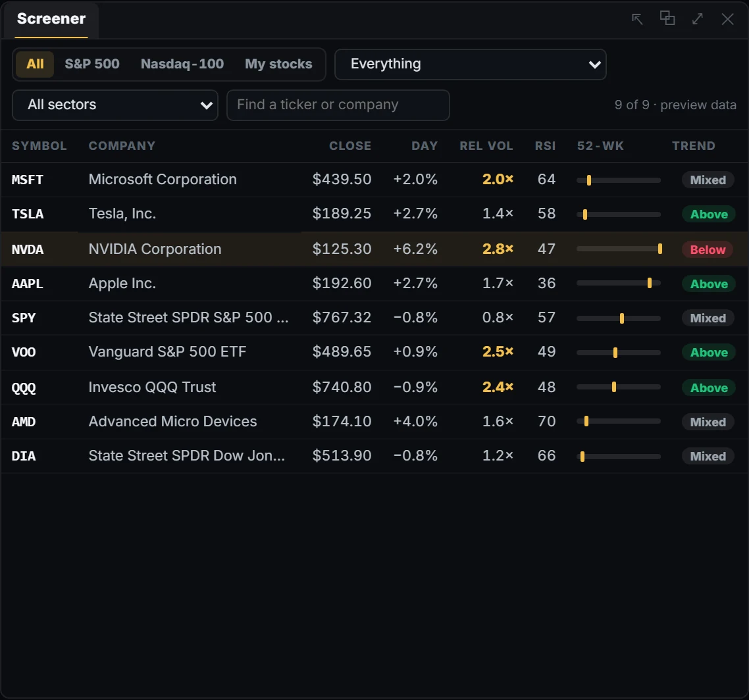Select the All filter tab
Image resolution: width=749 pixels, height=700 pixels.
[x=35, y=64]
